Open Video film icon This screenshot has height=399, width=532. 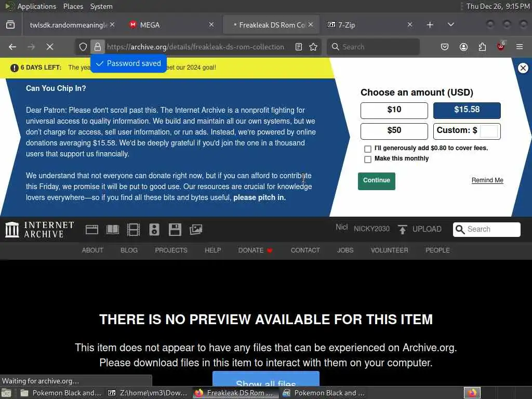pos(134,230)
